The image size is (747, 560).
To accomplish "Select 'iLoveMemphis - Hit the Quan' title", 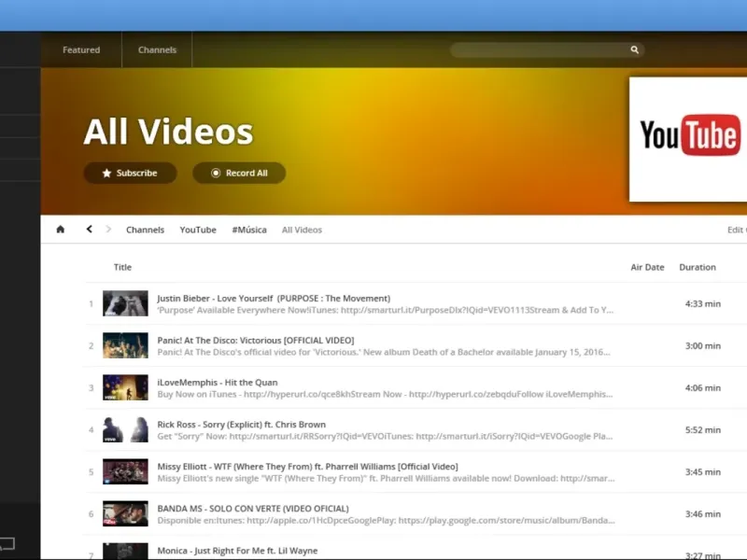I will [x=218, y=383].
